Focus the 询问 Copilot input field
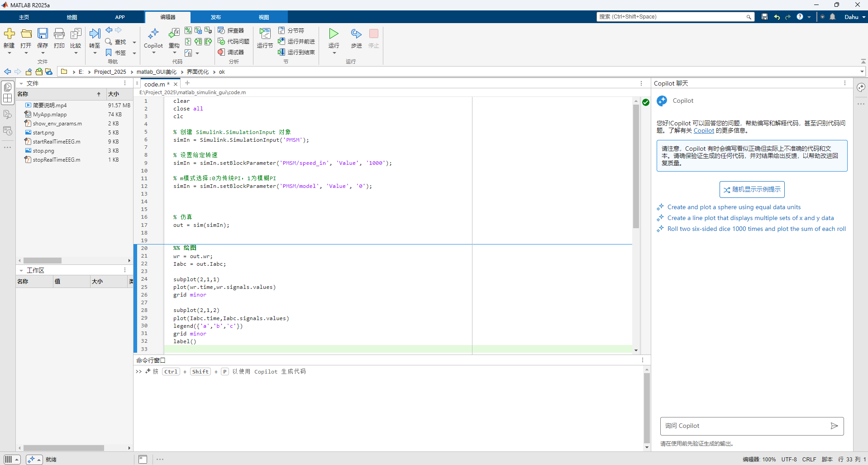Image resolution: width=868 pixels, height=465 pixels. point(744,426)
